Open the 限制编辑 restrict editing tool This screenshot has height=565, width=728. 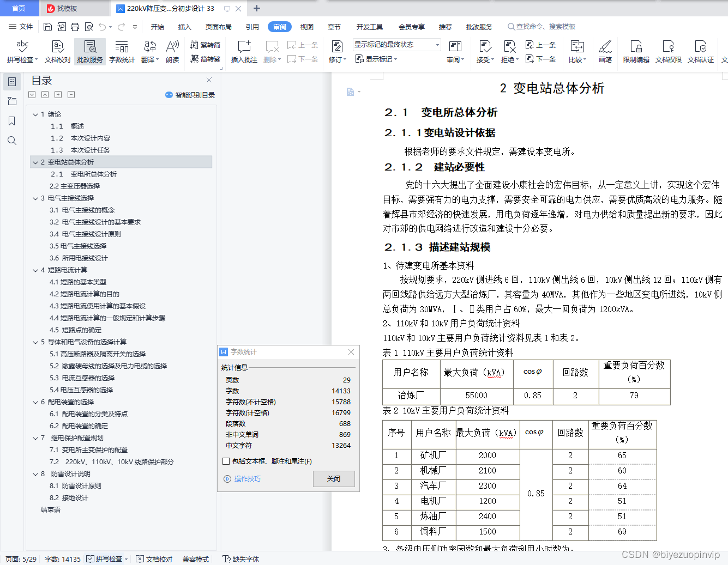click(636, 52)
